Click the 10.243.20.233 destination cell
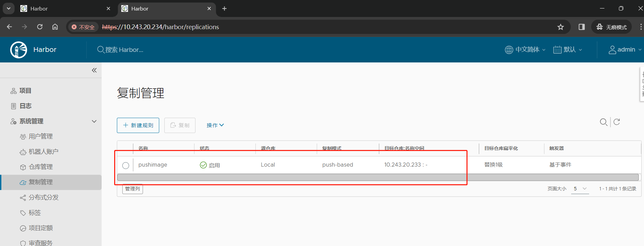The height and width of the screenshot is (246, 644). click(406, 165)
